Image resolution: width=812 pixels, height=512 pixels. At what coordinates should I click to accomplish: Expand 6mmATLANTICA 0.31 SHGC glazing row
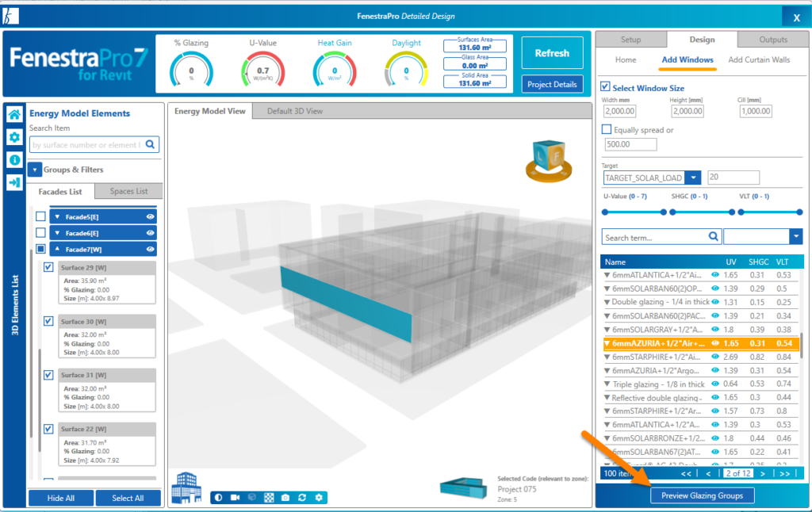pos(607,275)
